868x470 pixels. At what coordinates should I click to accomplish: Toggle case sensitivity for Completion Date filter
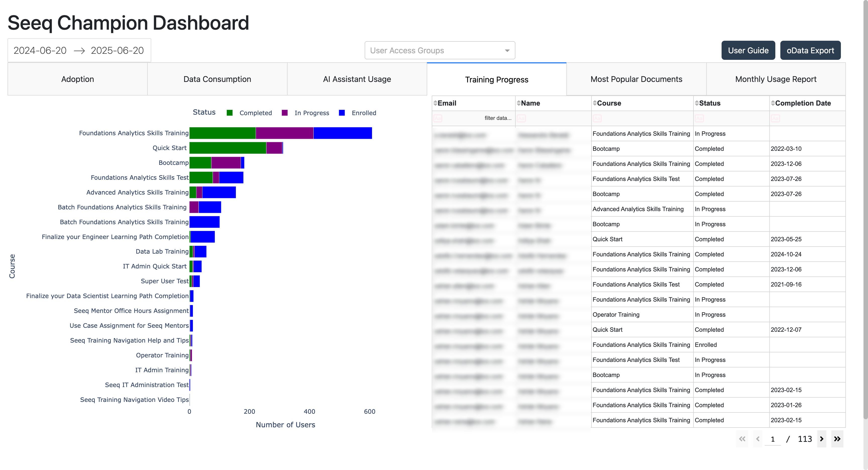775,118
